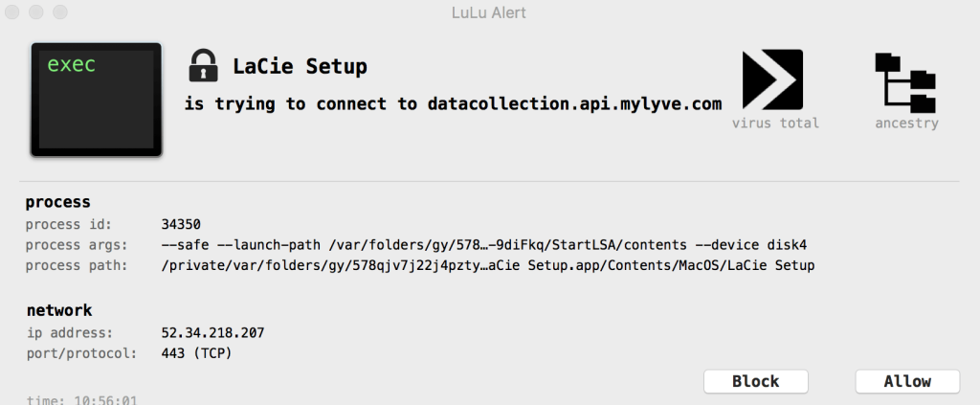
Task: Click the yellow minimize window button
Action: click(37, 12)
